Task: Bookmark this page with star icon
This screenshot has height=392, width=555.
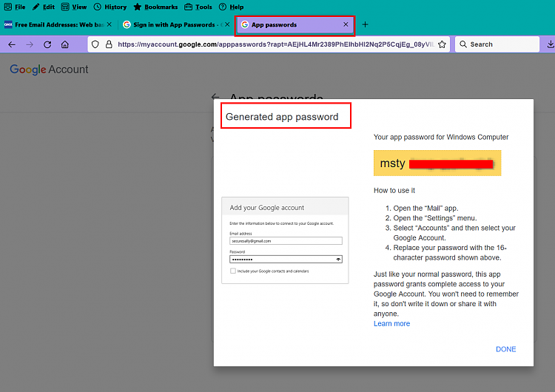Action: pos(442,44)
